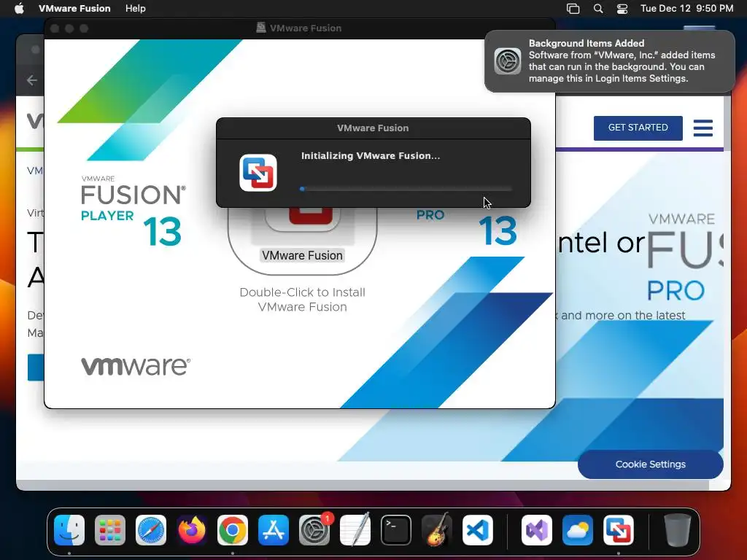Viewport: 747px width, 560px height.
Task: Open GarageBand from the Dock
Action: click(x=437, y=530)
